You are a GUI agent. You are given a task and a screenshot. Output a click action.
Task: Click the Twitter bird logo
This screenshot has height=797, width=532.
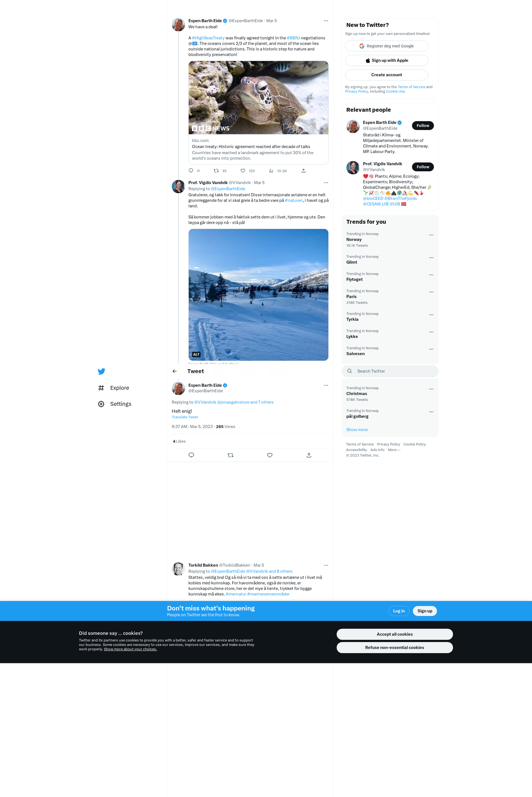pyautogui.click(x=101, y=371)
